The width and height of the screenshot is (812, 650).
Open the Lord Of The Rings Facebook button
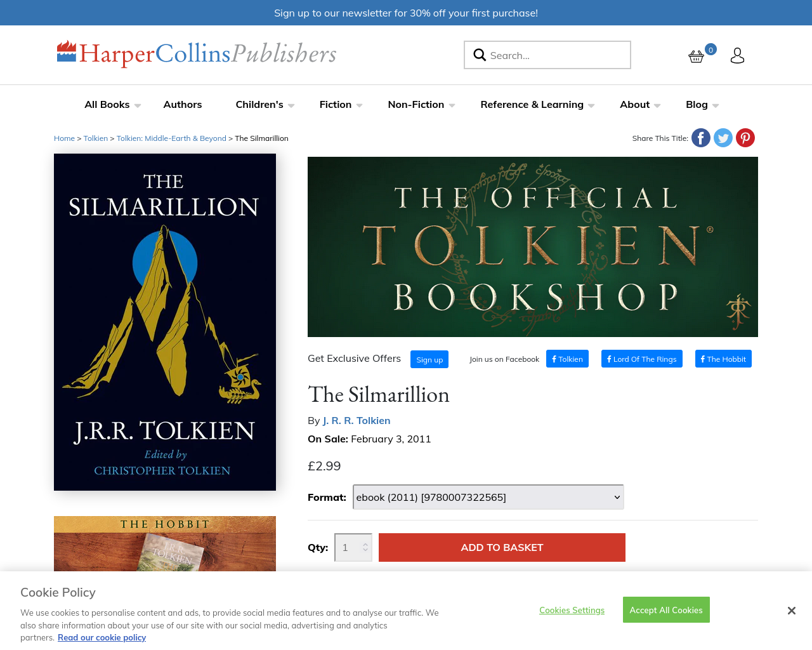tap(642, 359)
